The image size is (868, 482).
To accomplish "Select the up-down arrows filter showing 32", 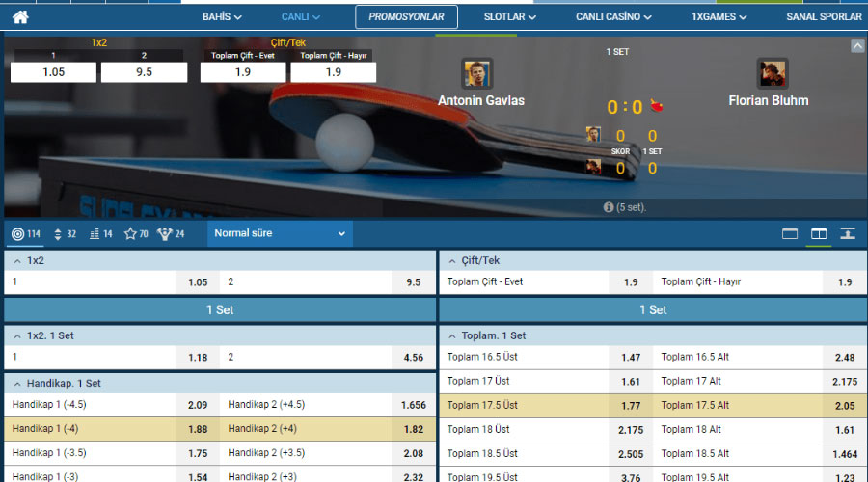I will pos(65,233).
